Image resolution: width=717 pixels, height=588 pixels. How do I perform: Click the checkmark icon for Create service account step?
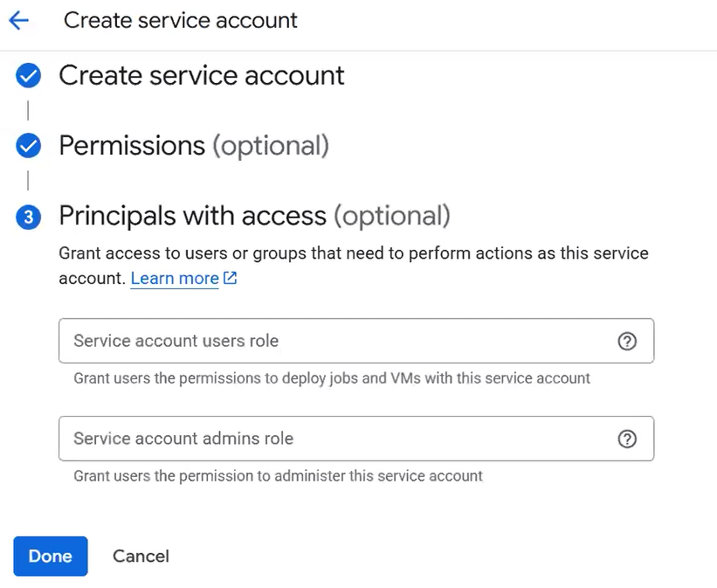click(x=29, y=76)
